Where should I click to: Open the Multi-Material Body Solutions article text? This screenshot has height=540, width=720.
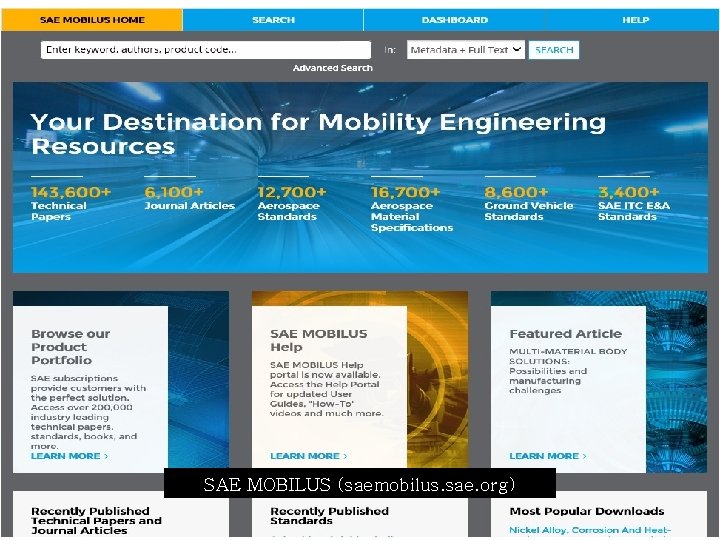(x=568, y=371)
